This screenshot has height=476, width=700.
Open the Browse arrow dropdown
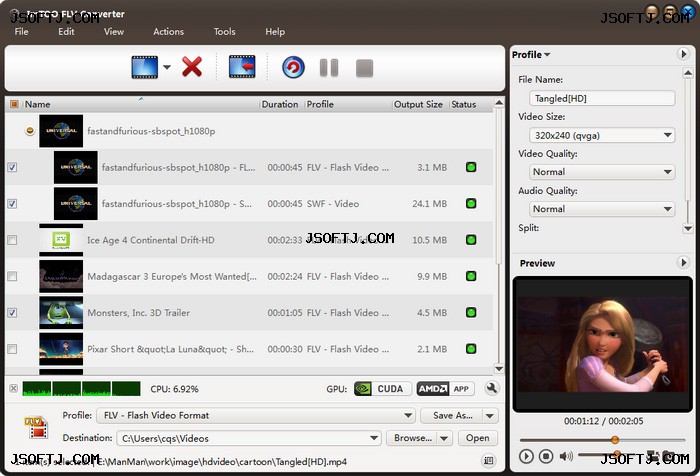tap(444, 438)
